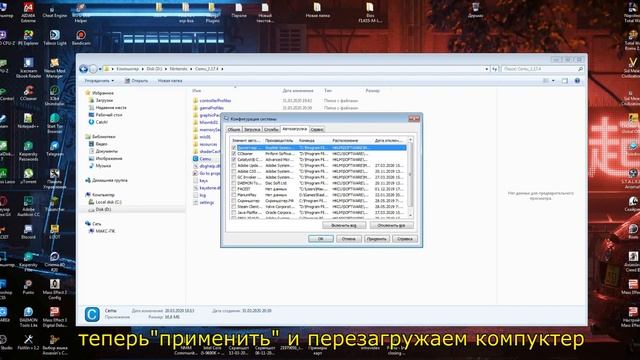The image size is (640, 360).
Task: Open the recycle bin desktop icon
Action: [476, 10]
